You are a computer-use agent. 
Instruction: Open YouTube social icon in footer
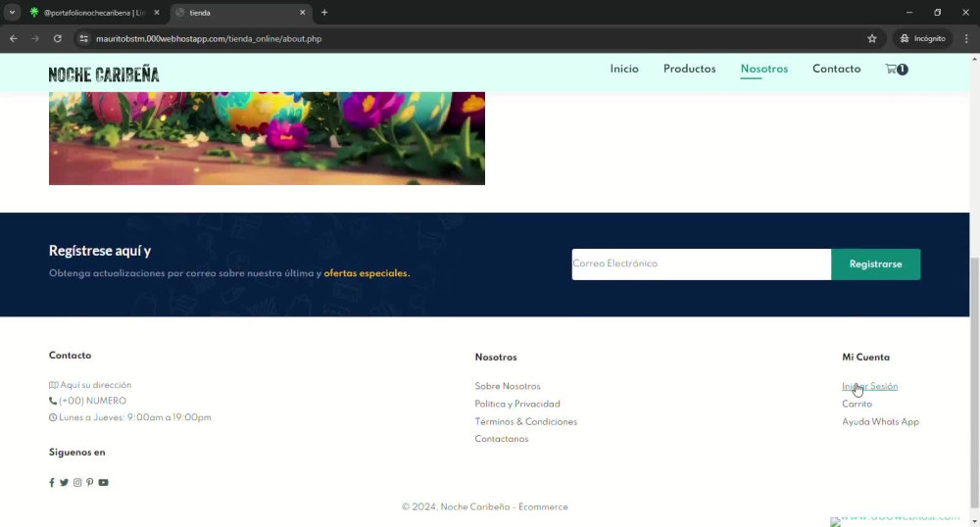tap(103, 483)
